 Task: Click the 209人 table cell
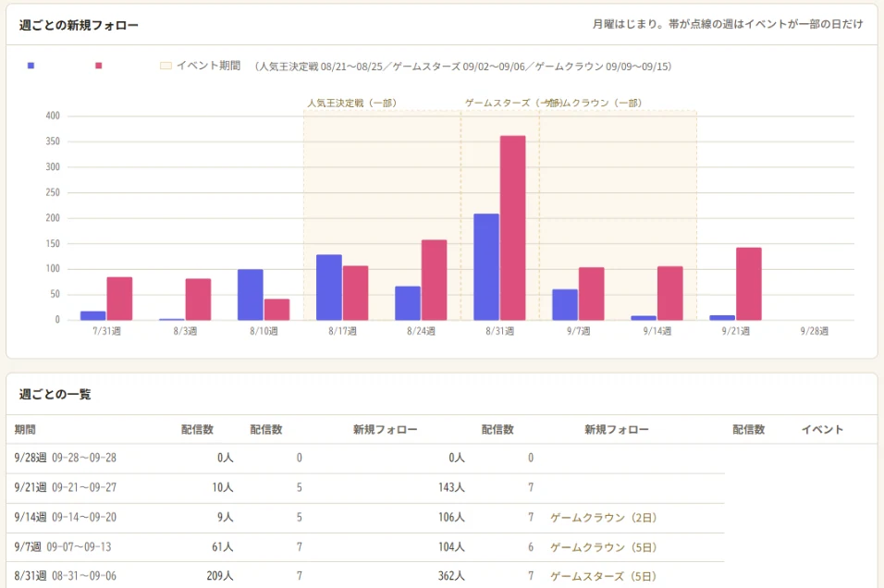point(220,576)
